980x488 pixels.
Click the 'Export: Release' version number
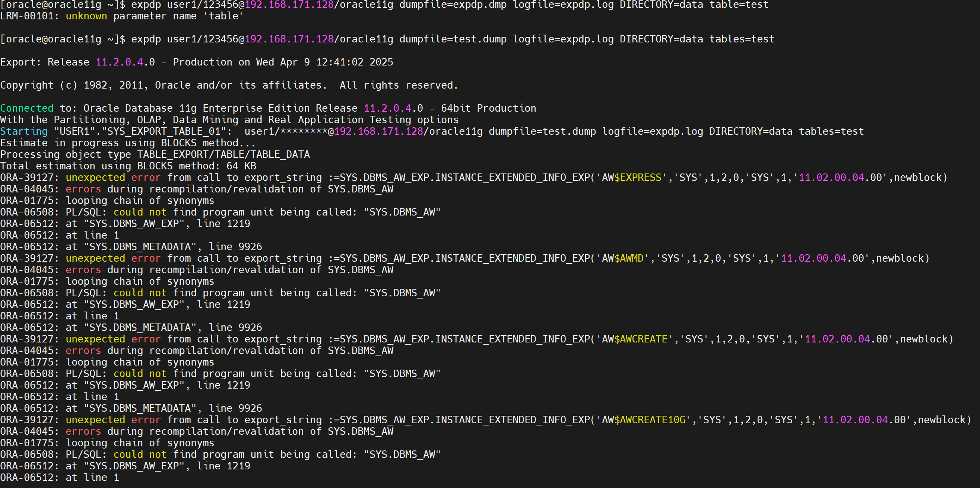coord(125,62)
